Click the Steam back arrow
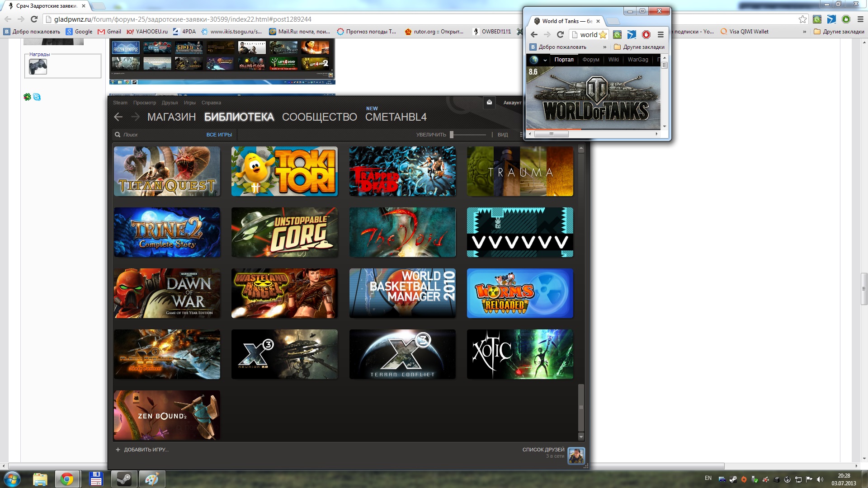Screen dimensions: 868x488 118,117
